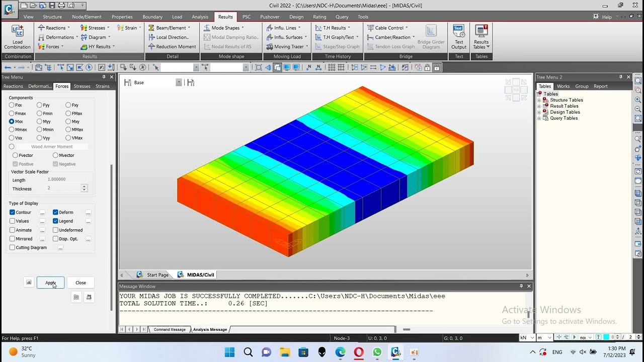Select the Myy component radio button
This screenshot has width=644, height=362.
[x=39, y=122]
